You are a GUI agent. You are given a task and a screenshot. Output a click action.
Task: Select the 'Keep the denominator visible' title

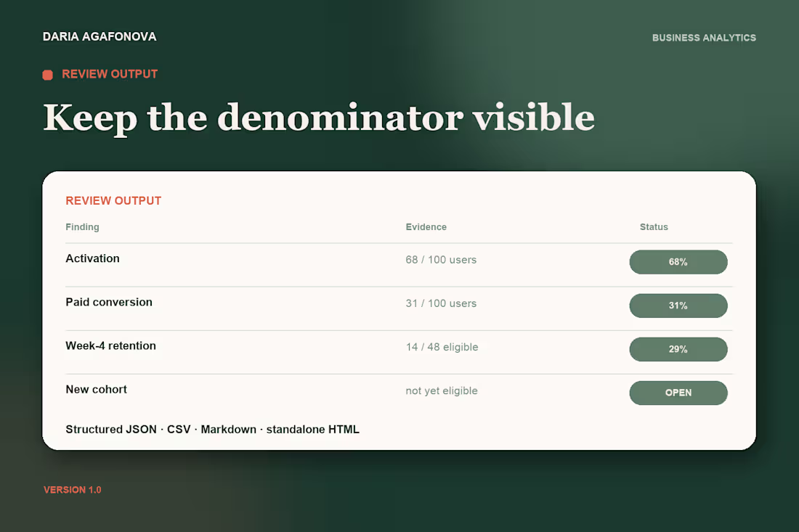(319, 118)
